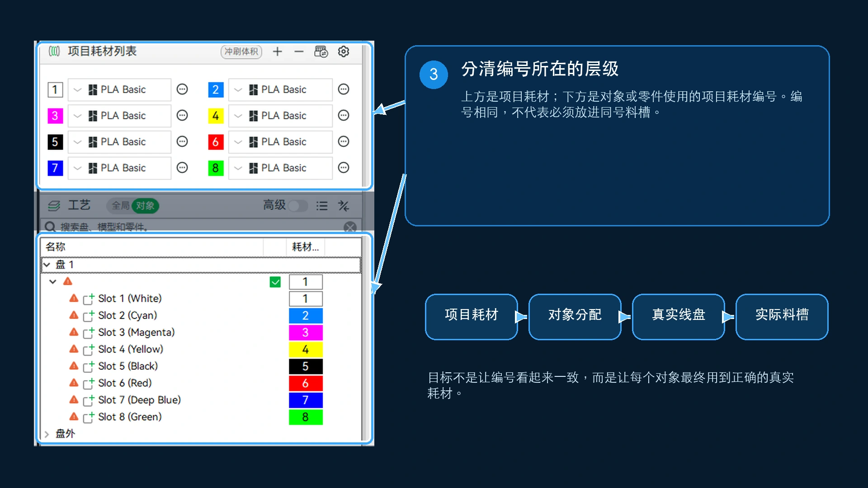The height and width of the screenshot is (488, 868).
Task: Uncheck the green checkbox in object row
Action: coord(275,282)
